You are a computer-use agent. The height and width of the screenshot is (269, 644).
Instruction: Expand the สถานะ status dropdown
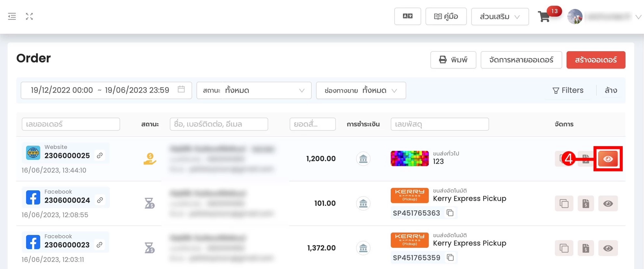point(254,90)
